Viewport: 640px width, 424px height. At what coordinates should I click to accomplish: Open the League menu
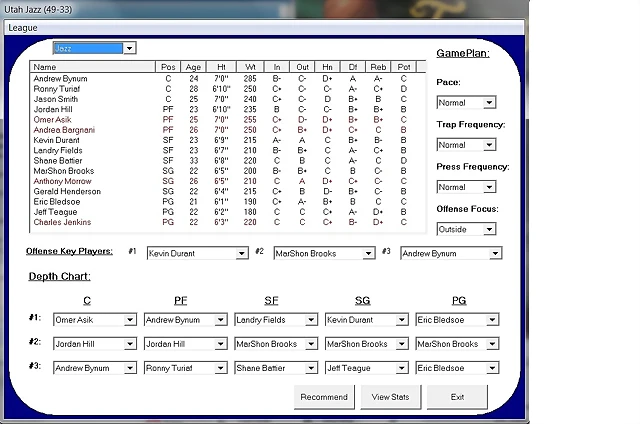coord(23,28)
